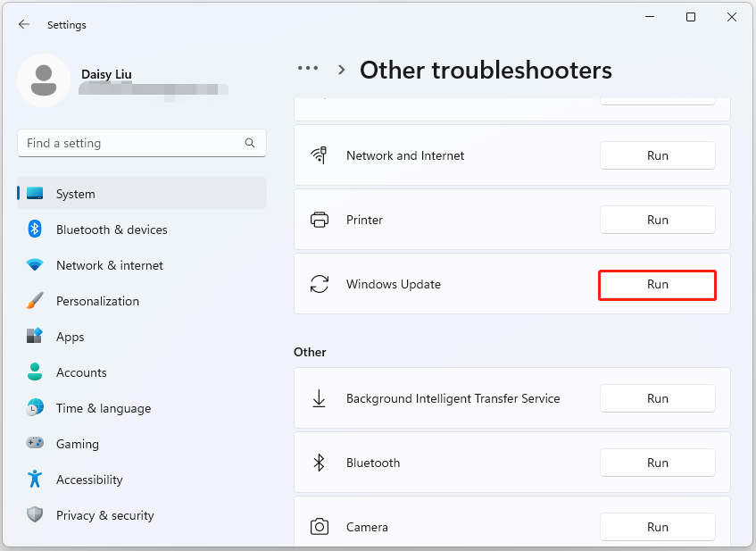756x551 pixels.
Task: Click the Printer label text
Action: pyautogui.click(x=364, y=220)
